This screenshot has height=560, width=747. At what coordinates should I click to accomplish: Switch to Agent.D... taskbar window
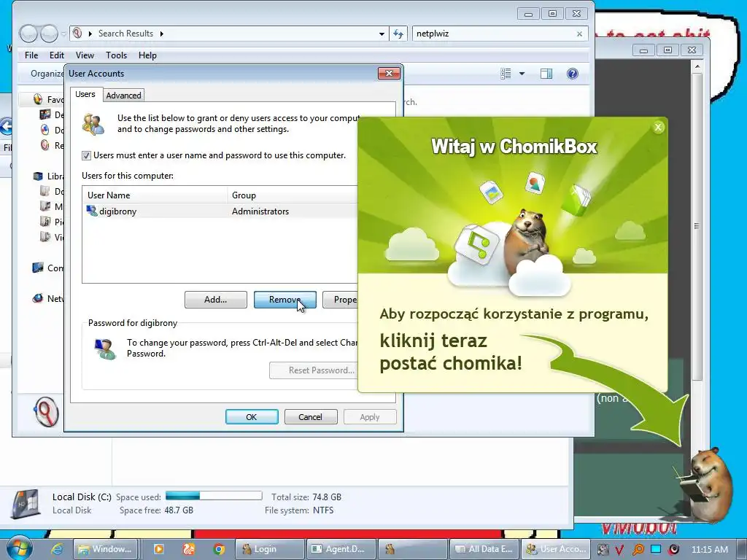click(x=341, y=549)
